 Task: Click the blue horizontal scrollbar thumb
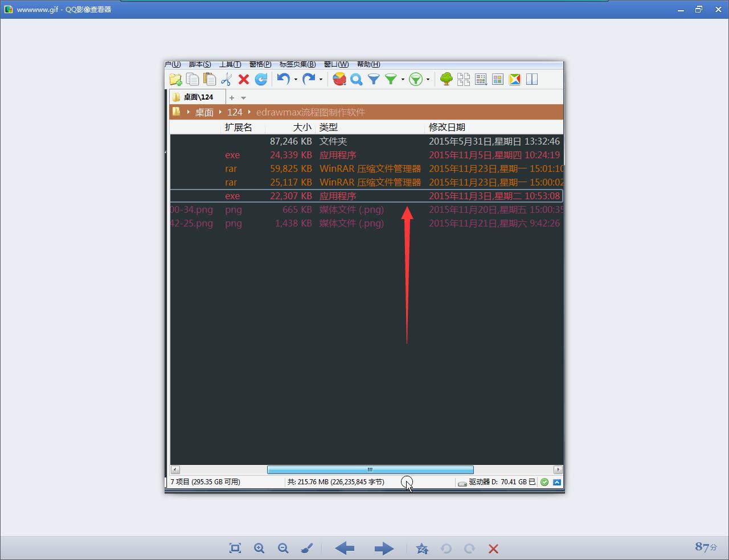tap(370, 470)
